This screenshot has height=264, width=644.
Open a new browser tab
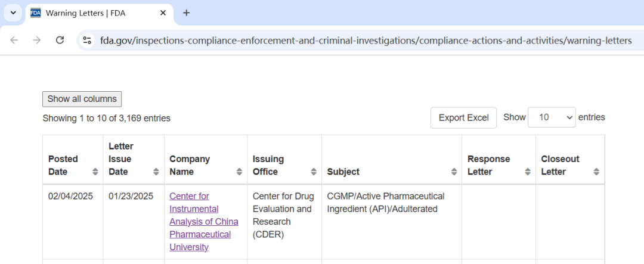click(x=186, y=13)
